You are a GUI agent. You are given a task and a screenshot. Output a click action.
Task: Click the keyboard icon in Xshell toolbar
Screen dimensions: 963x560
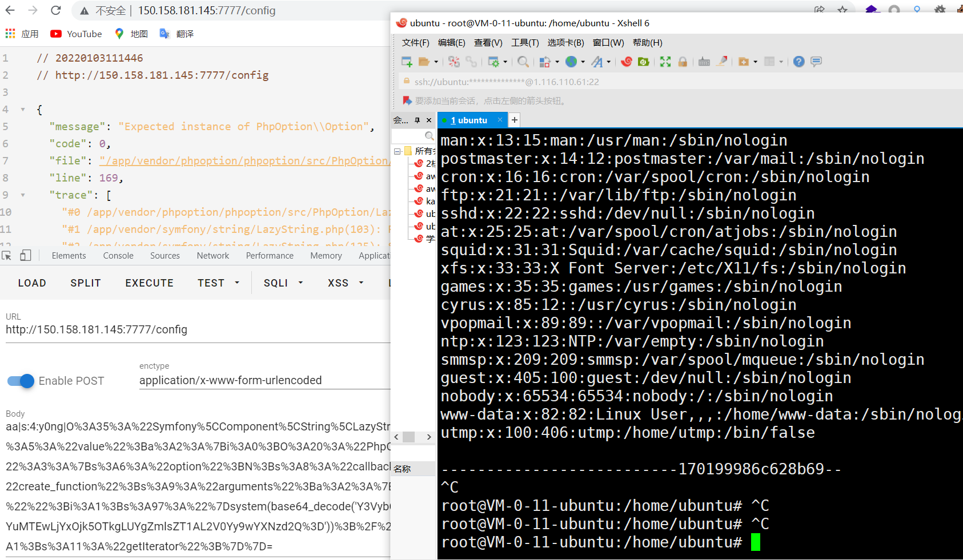704,62
